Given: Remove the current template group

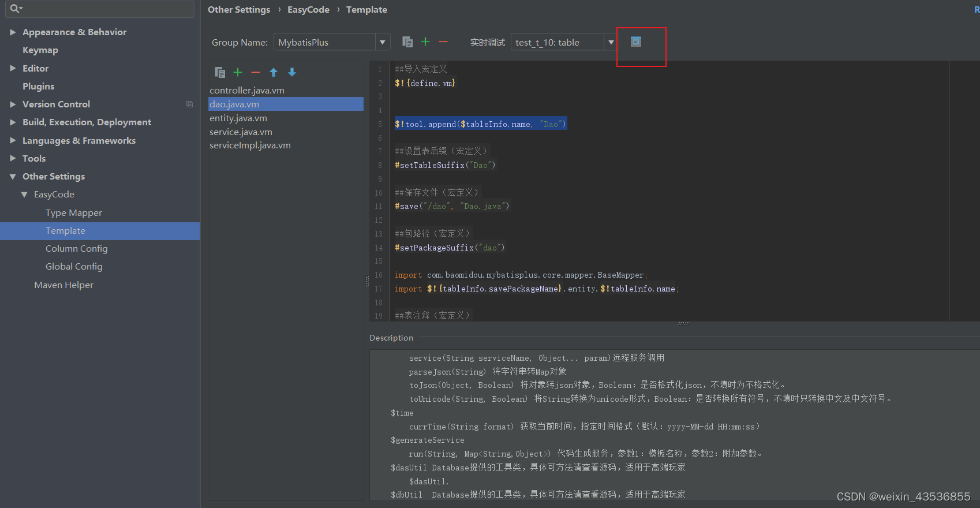Looking at the screenshot, I should 443,42.
